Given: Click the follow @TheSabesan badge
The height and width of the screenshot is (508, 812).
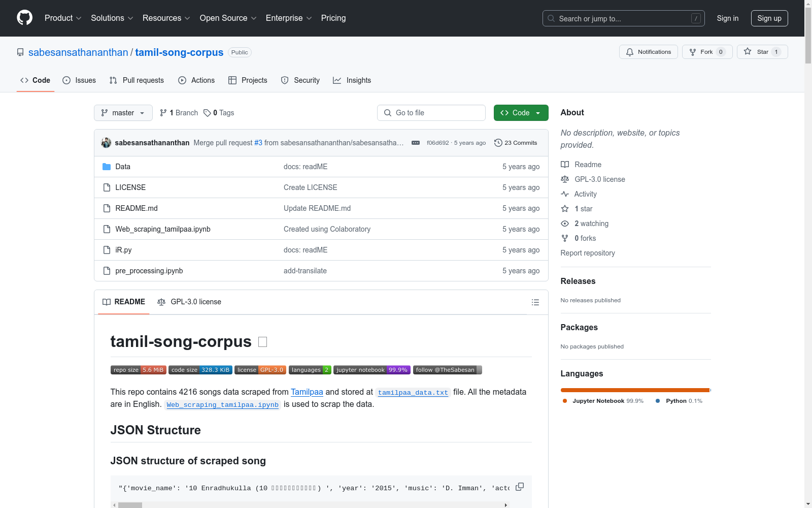Looking at the screenshot, I should (448, 370).
